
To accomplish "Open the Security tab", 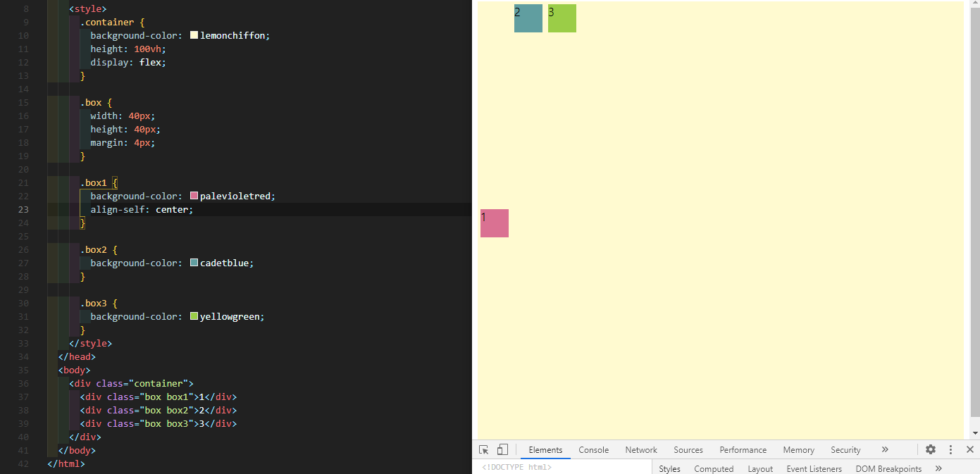I will [x=845, y=450].
